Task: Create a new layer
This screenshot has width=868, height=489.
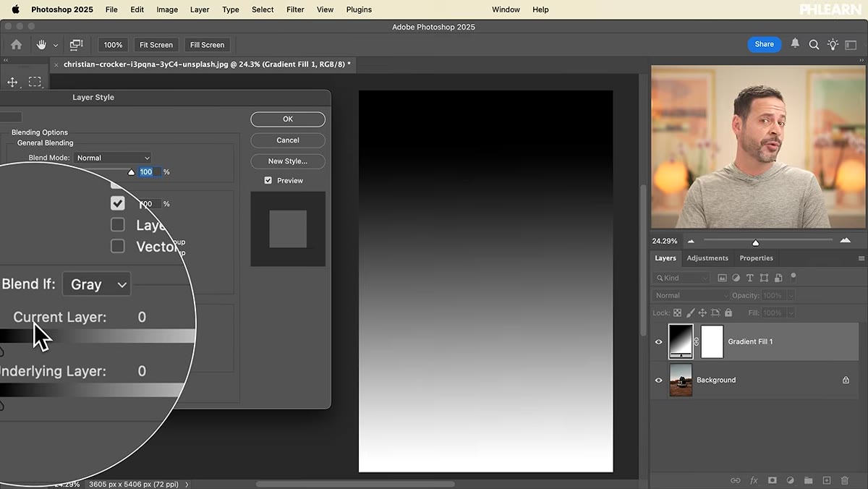Action: pyautogui.click(x=827, y=480)
